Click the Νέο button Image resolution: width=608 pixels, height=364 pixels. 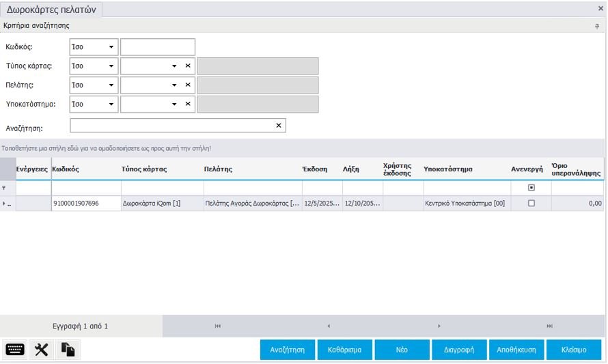(x=402, y=349)
